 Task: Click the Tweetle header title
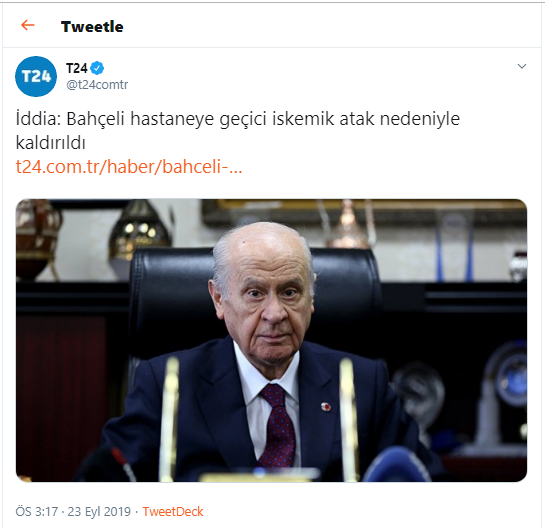(92, 27)
